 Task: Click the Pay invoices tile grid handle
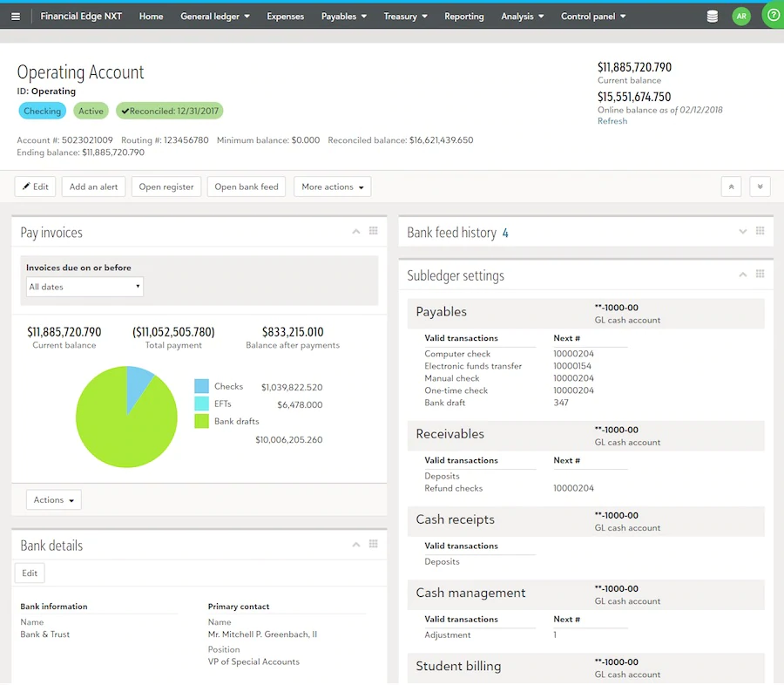click(x=373, y=232)
